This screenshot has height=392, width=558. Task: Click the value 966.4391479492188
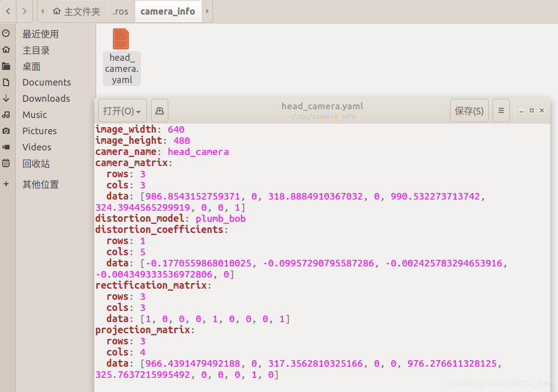(193, 364)
